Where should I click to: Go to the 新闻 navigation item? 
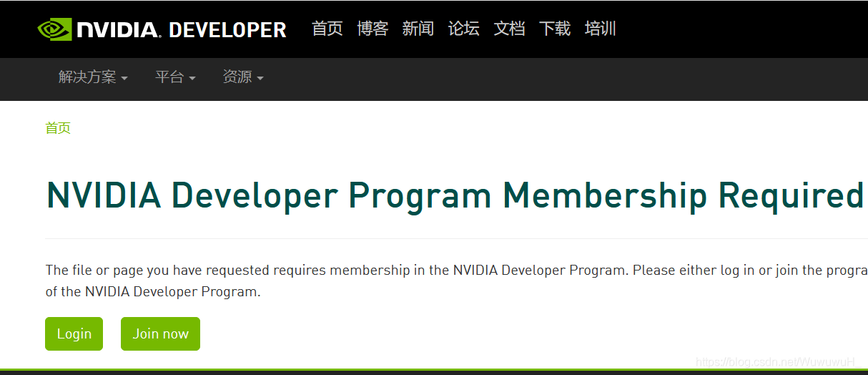click(x=418, y=29)
